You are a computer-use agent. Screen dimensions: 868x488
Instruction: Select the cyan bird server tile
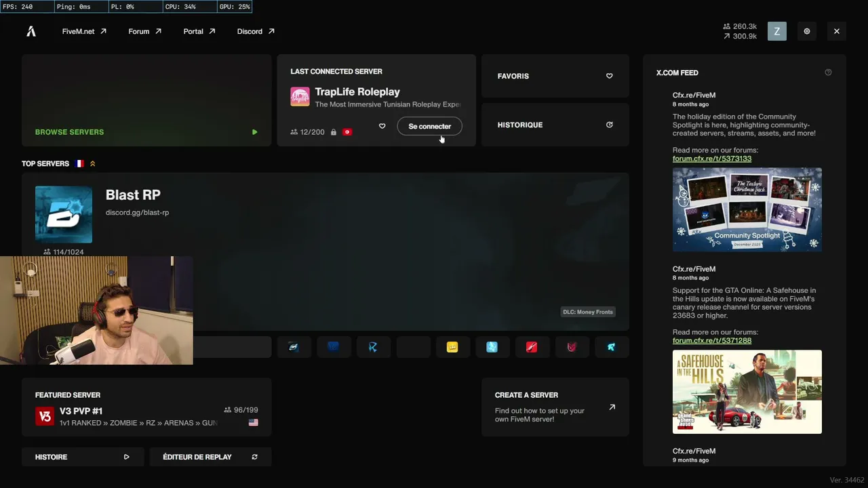611,347
